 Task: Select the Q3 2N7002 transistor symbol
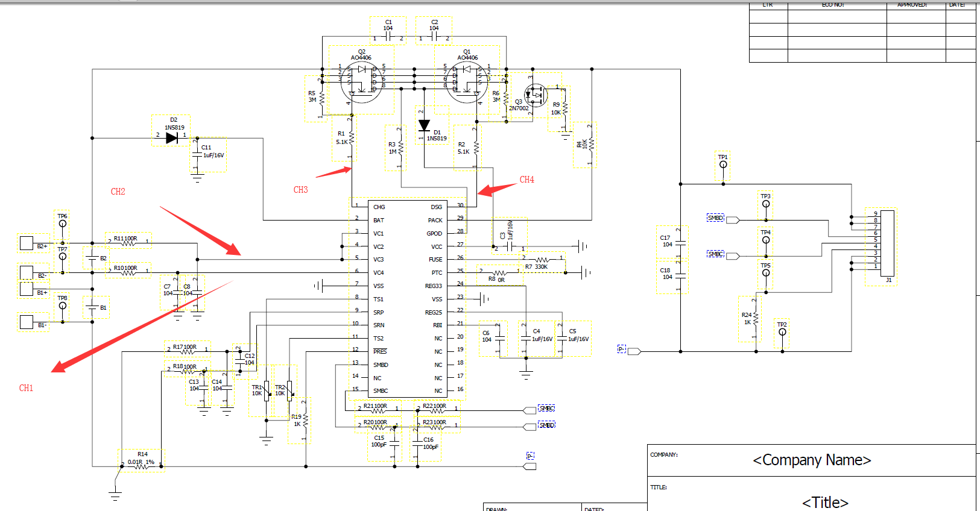click(x=536, y=95)
